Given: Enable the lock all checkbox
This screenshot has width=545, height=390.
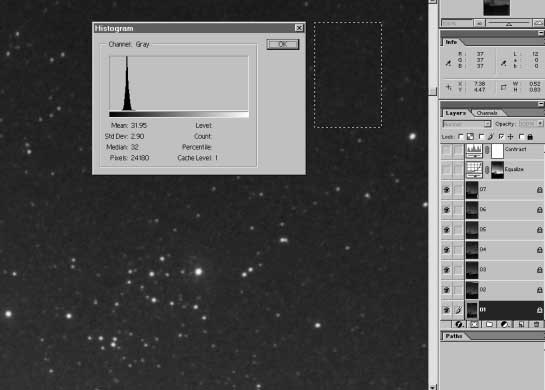Looking at the screenshot, I should click(x=521, y=137).
